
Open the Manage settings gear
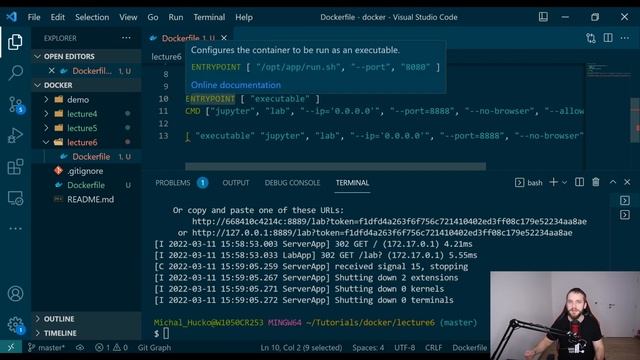tap(16, 325)
